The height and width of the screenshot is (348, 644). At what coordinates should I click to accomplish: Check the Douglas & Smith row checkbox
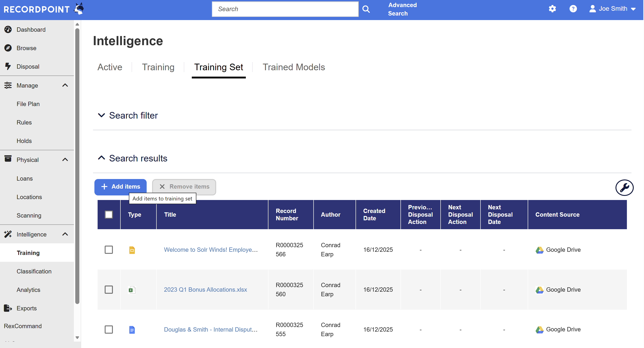coord(109,329)
